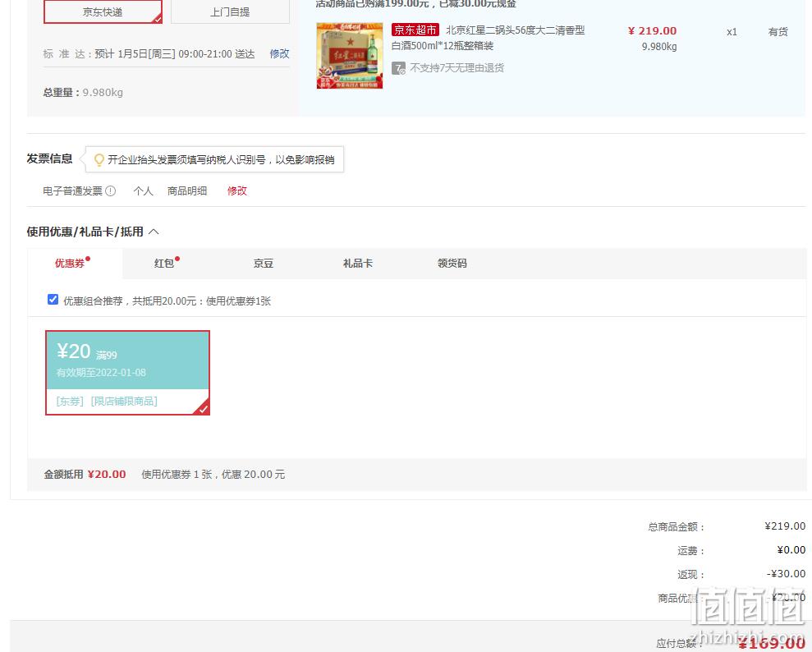This screenshot has width=812, height=652.
Task: Click the 商品明细 invoice content text
Action: pos(187,191)
